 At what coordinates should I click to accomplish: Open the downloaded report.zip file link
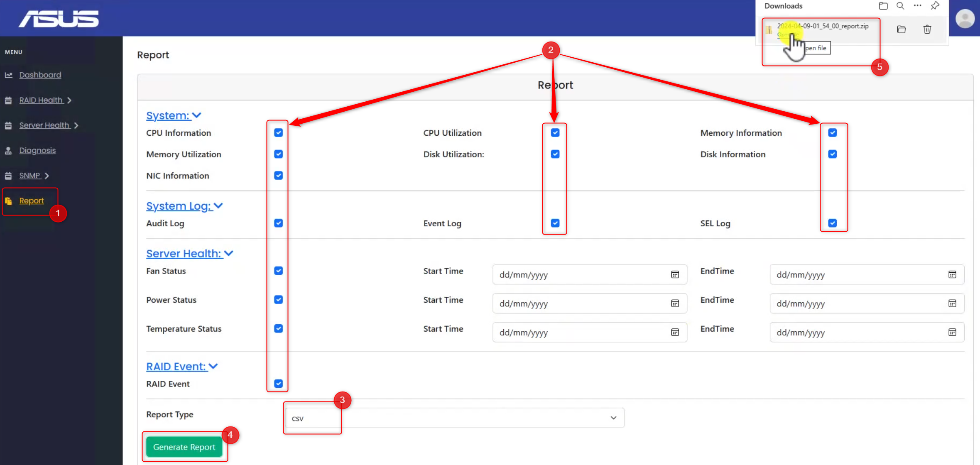click(822, 26)
